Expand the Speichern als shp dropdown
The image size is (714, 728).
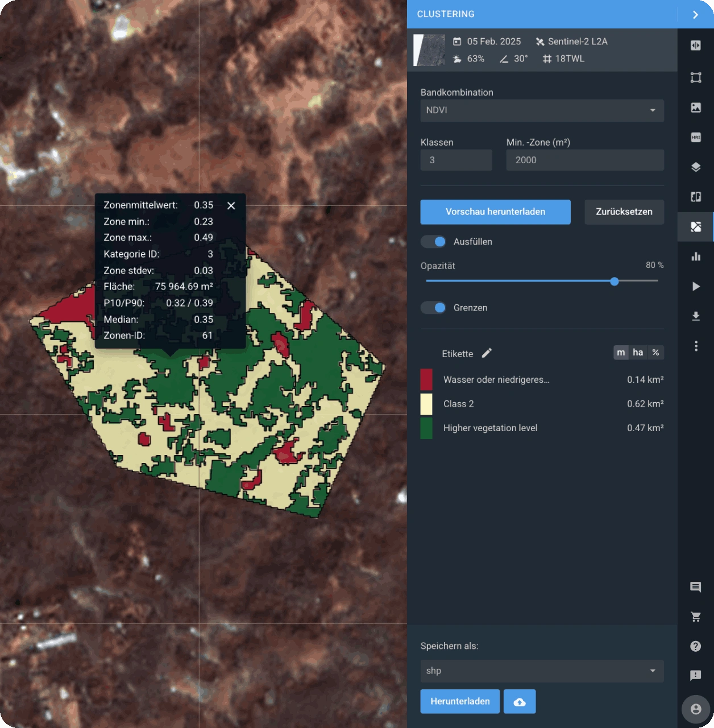pyautogui.click(x=542, y=671)
